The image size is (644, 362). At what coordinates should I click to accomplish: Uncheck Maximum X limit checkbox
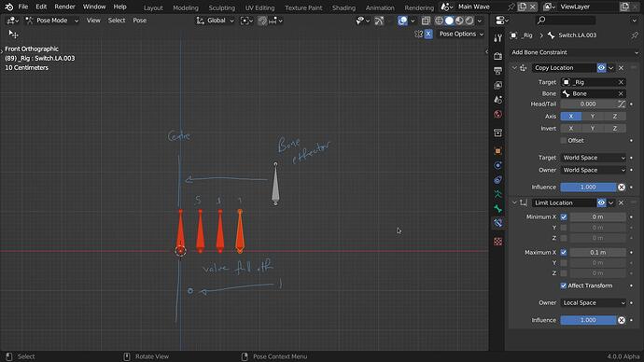pos(564,253)
